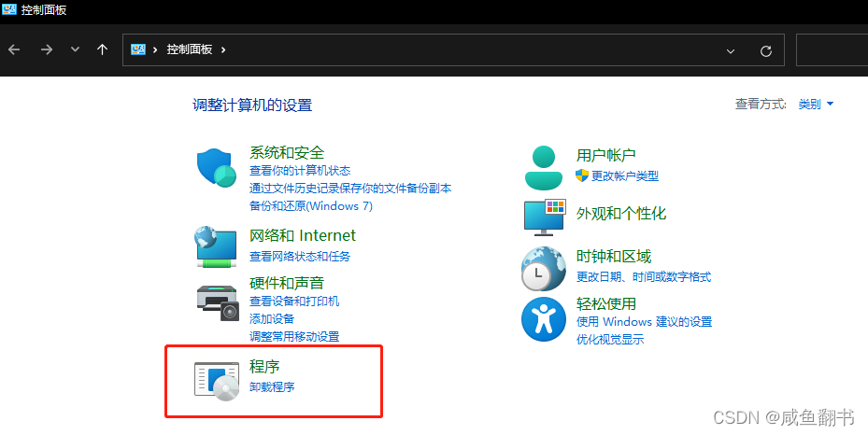Viewport: 868px width, 435px height.
Task: Click the back navigation arrow
Action: click(x=14, y=49)
